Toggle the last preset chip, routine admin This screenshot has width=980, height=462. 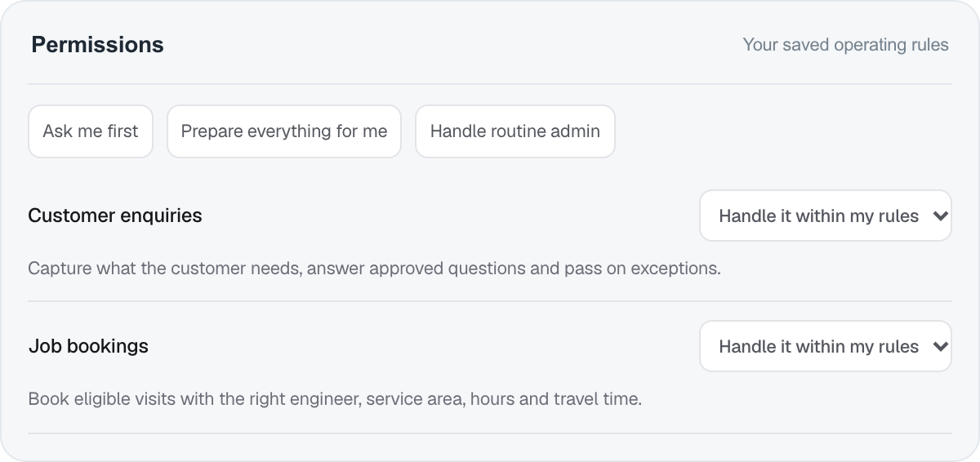click(515, 131)
